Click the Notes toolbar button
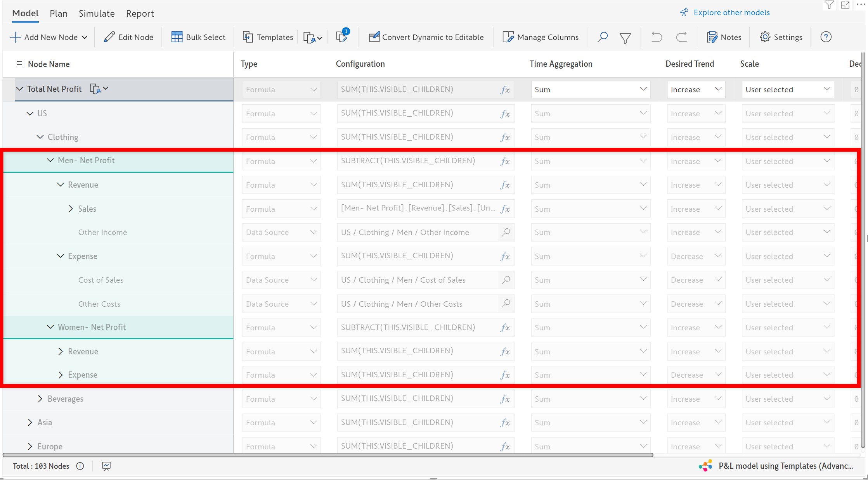This screenshot has height=480, width=868. (x=724, y=37)
